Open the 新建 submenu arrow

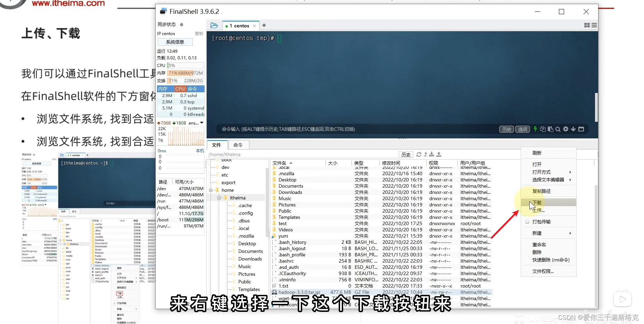point(570,233)
